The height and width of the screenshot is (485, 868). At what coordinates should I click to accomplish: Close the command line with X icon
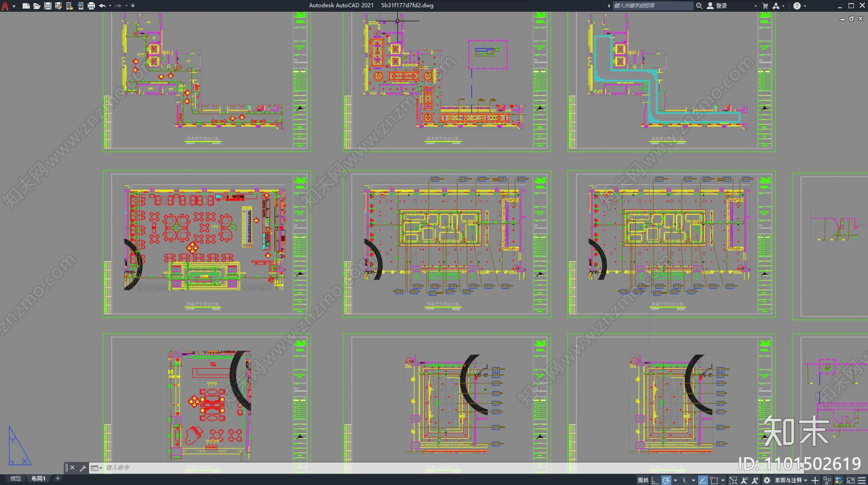72,468
